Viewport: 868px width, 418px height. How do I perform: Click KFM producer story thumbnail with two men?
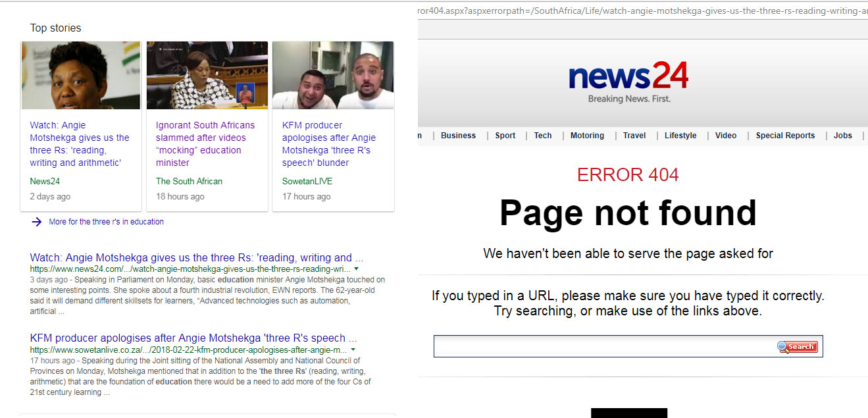(332, 75)
